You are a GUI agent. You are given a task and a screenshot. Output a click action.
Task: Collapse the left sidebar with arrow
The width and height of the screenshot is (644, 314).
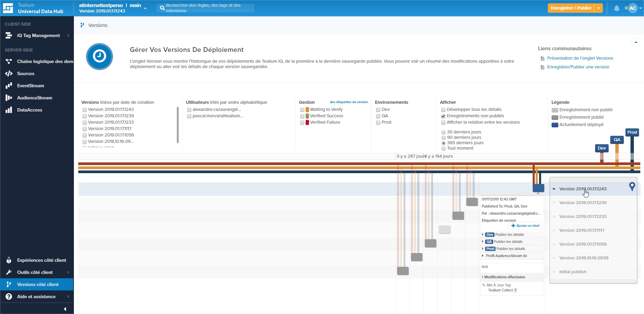coord(65,309)
